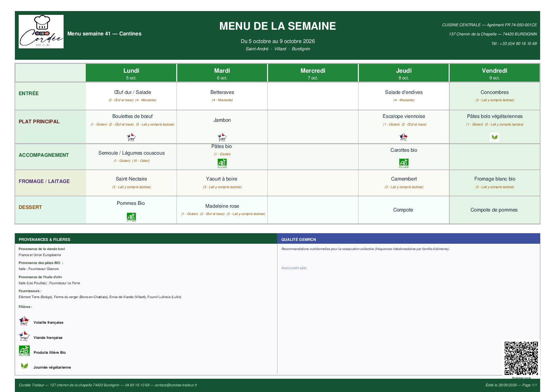The width and height of the screenshot is (555, 392).
Task: Click the 'Yaourt à boire' cell
Action: [222, 183]
